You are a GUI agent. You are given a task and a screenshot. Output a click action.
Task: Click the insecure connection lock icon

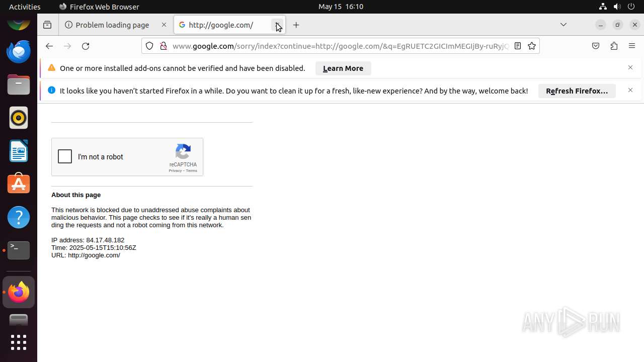click(x=163, y=46)
